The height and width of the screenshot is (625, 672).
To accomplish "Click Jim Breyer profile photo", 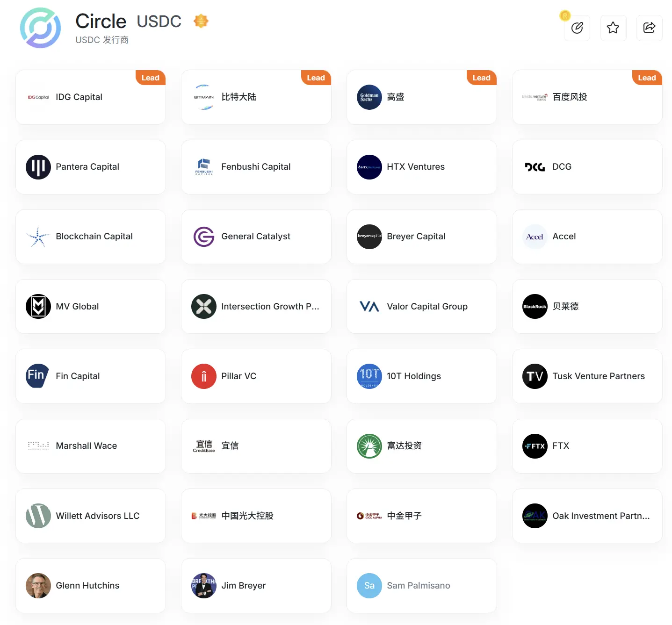I will (203, 586).
